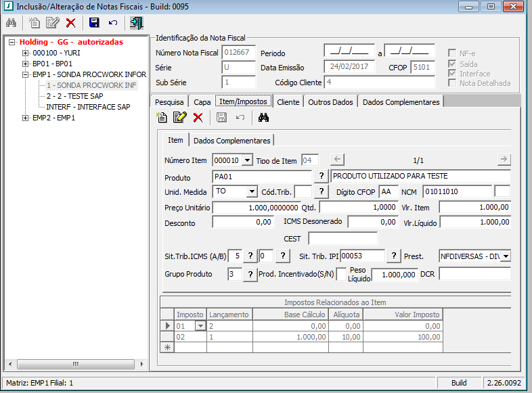Screen dimensions: 532x393
Task: Click the red X delete icon in main toolbar
Action: tap(71, 23)
